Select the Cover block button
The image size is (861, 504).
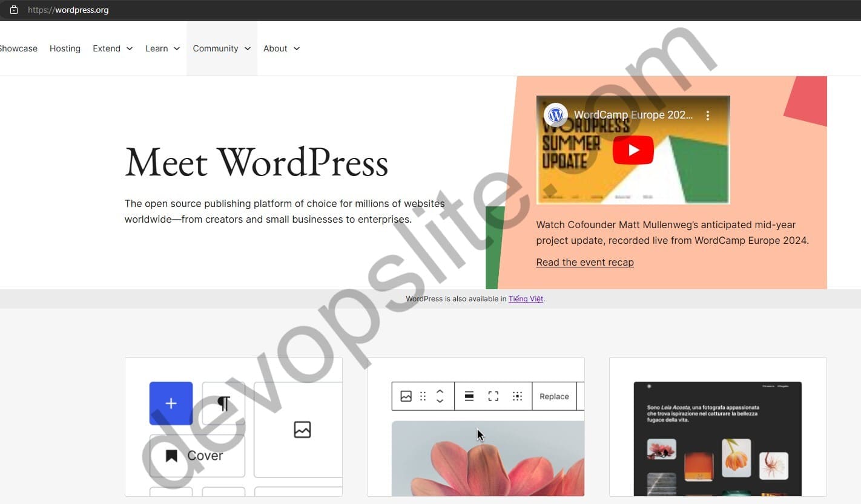pos(197,456)
